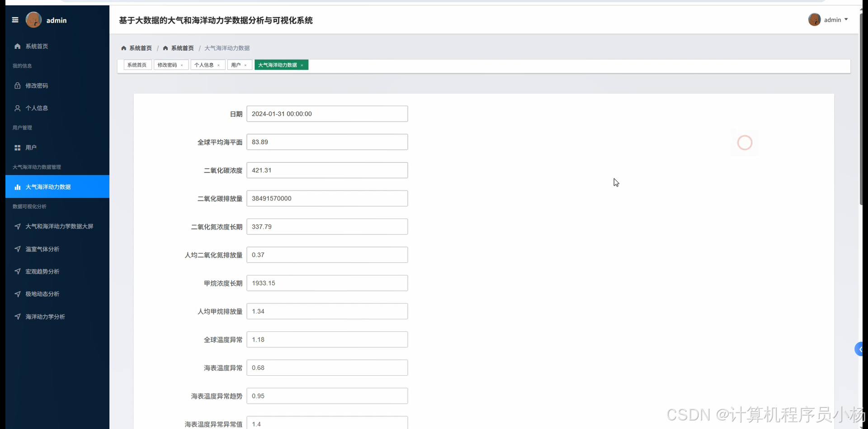Open the admin dropdown arrow at top right

[x=846, y=19]
